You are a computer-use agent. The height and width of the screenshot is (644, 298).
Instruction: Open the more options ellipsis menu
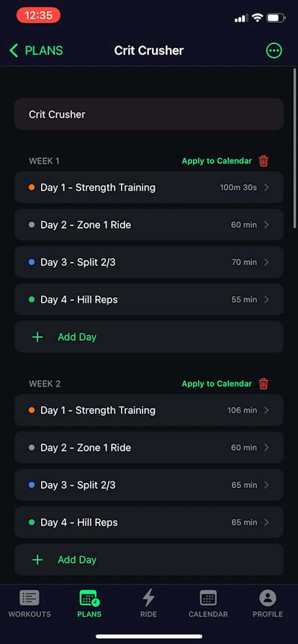(274, 51)
